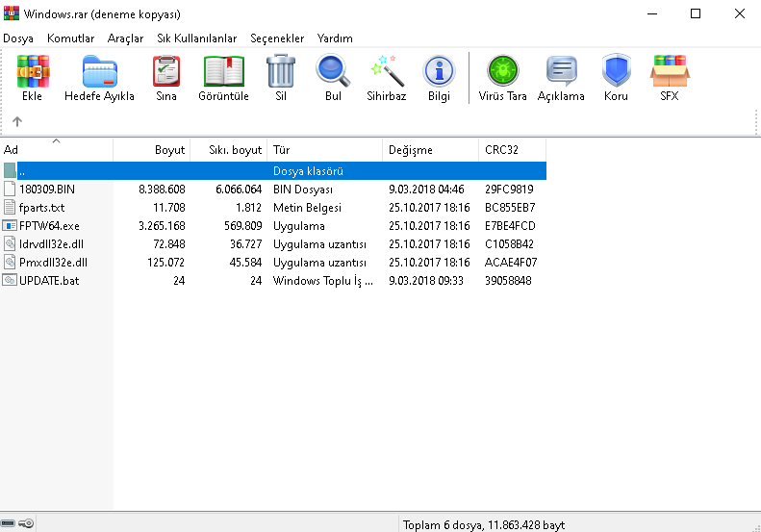The image size is (761, 532).
Task: Run the Sına test icon
Action: 166,71
